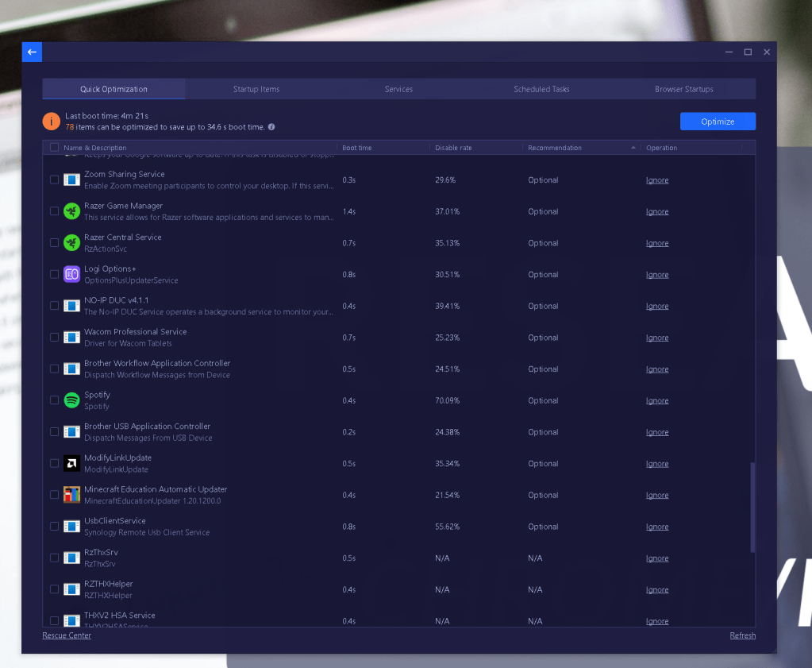Open info tooltip icon beside boot time text

click(x=271, y=127)
